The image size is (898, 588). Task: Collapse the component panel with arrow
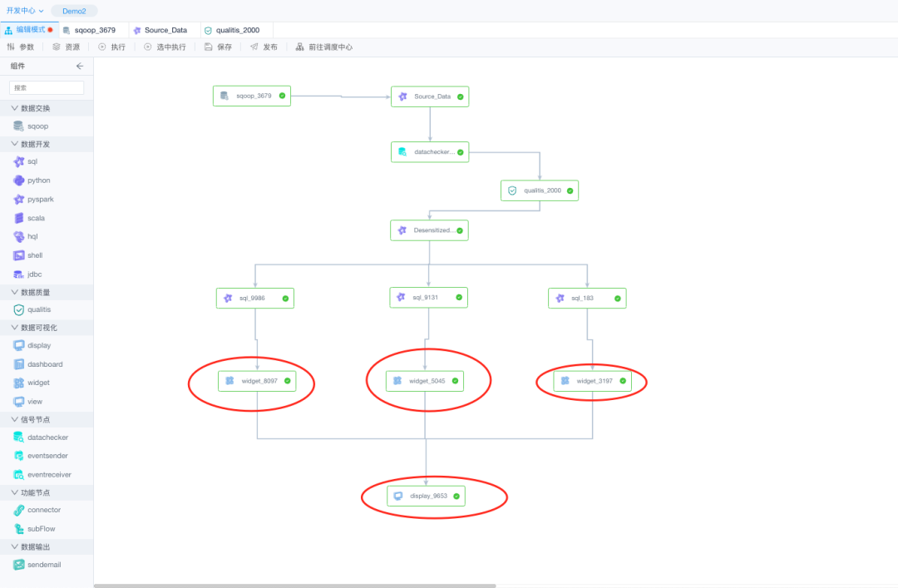80,66
